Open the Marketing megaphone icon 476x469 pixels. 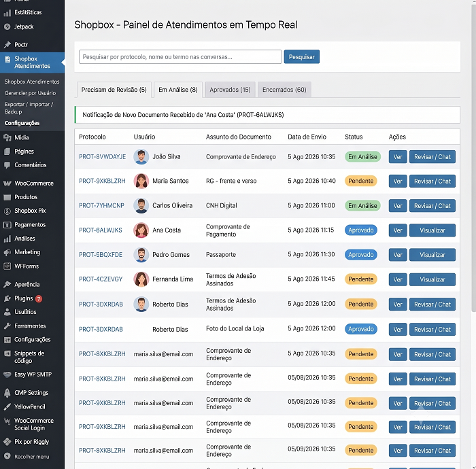click(7, 252)
